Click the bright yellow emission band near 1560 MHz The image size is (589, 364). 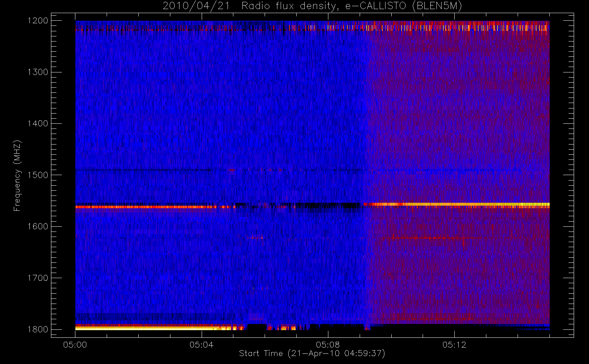[456, 205]
